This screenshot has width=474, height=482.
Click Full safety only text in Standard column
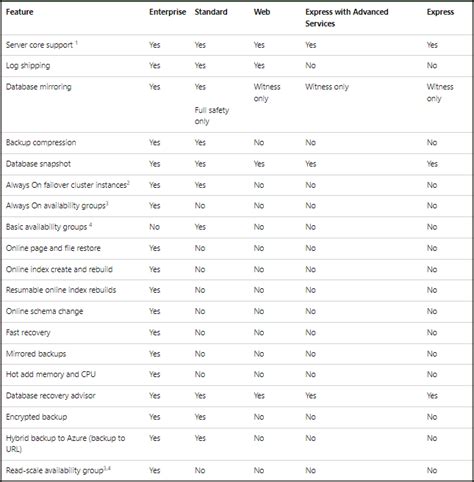212,116
